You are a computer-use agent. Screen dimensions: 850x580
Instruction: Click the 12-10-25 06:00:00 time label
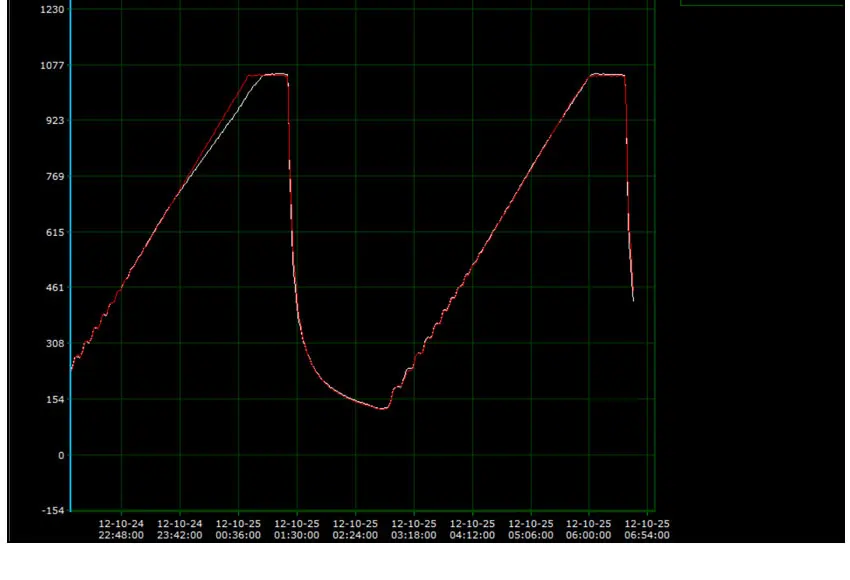[589, 530]
